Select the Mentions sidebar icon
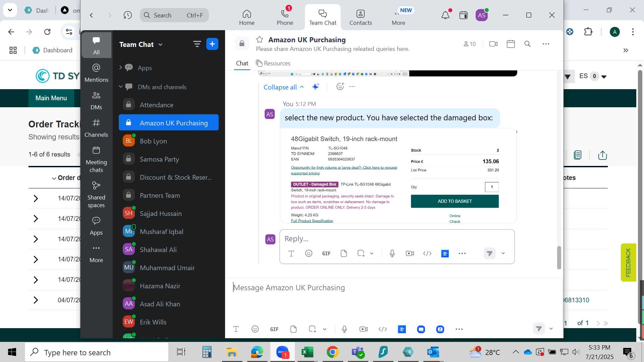 [x=96, y=73]
